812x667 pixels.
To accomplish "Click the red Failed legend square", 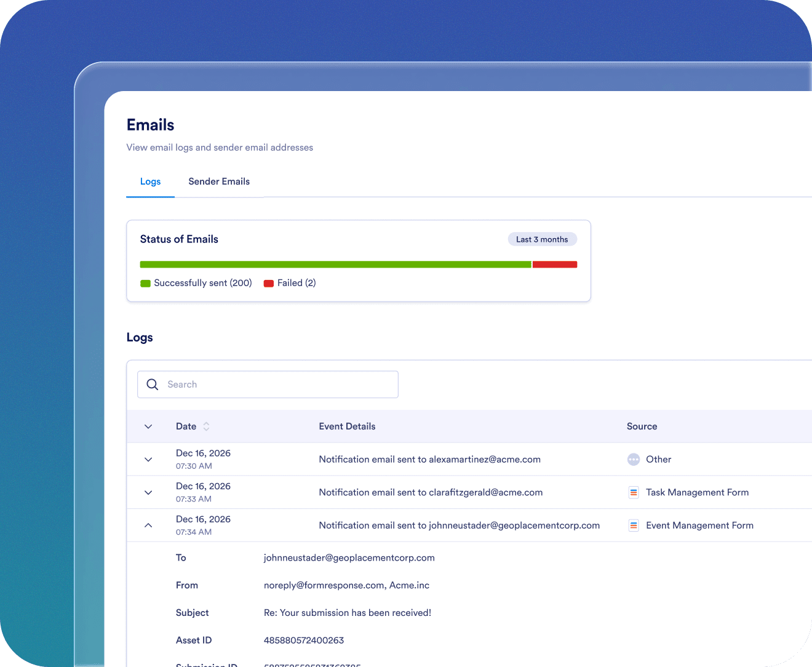I will (269, 284).
